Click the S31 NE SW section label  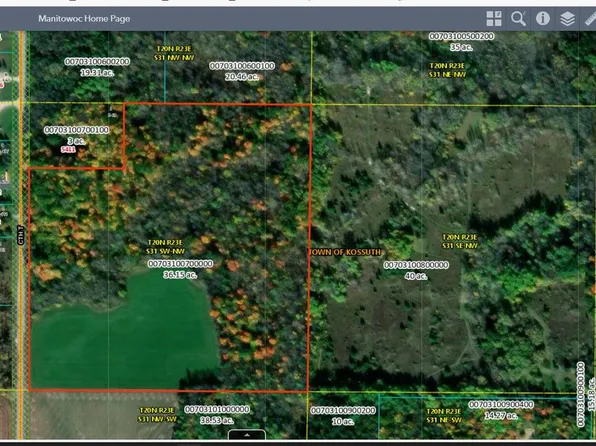tap(444, 420)
